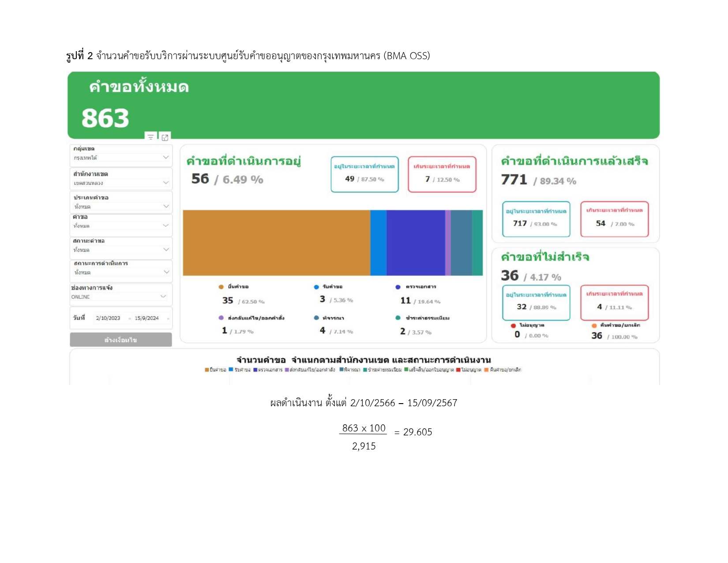Click the start date field 2/10/2023
Screen dimensions: 728x563
(x=109, y=318)
